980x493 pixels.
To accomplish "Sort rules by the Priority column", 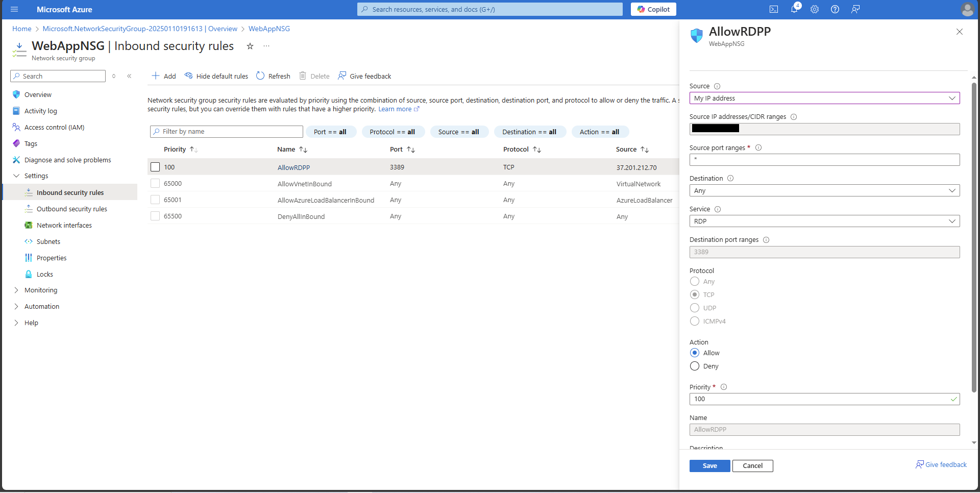I will coord(181,150).
